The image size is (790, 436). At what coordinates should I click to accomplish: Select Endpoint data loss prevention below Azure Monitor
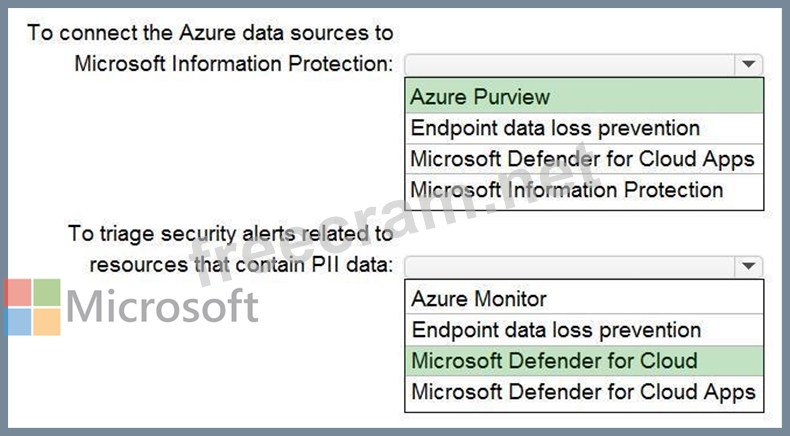click(556, 329)
